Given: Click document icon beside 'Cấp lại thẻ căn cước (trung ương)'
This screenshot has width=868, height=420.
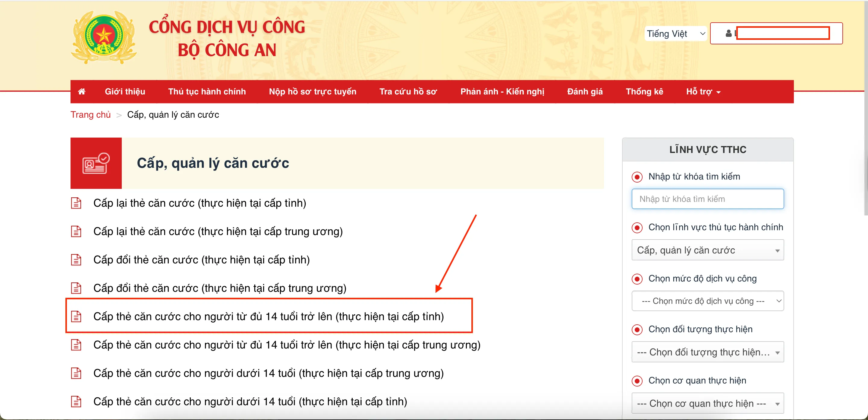Looking at the screenshot, I should click(76, 231).
